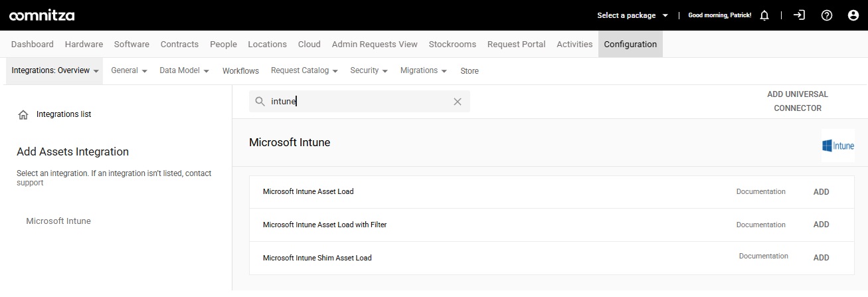Open the Select a package dropdown
The width and height of the screenshot is (868, 297).
tap(633, 15)
